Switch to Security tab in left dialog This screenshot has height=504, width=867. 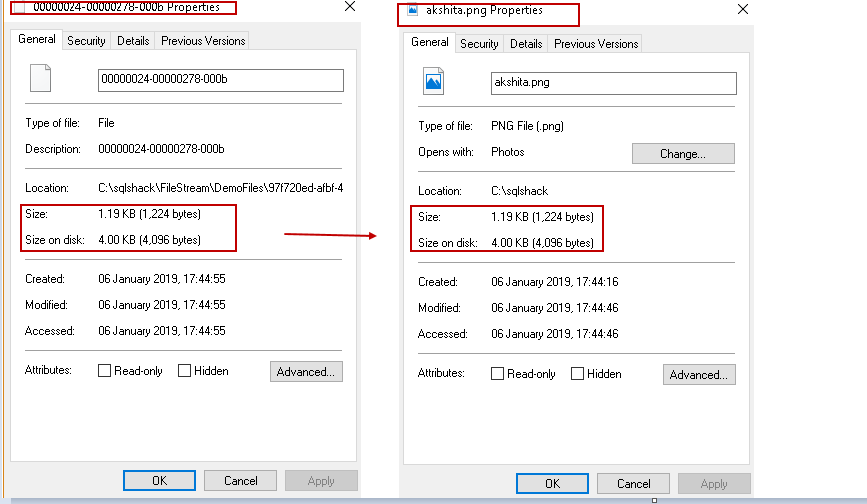[86, 41]
